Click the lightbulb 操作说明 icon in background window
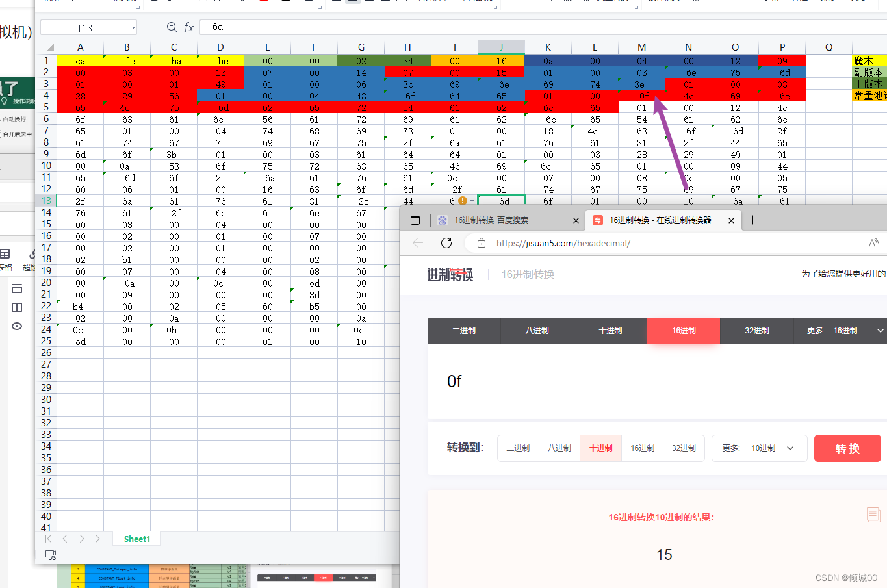887x588 pixels. [5, 101]
